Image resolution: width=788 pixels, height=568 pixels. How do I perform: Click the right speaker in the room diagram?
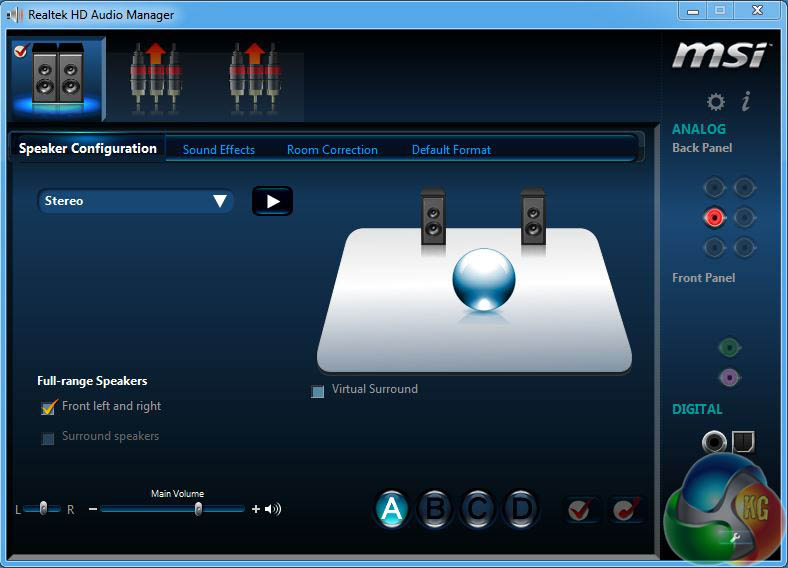533,217
